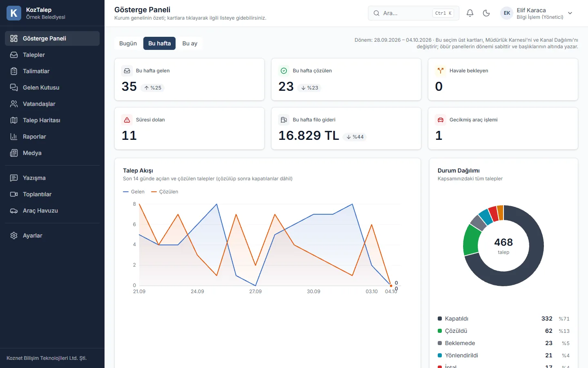Open the Bu hafta gelen card
Viewport: 588px width, 368px height.
pos(189,79)
